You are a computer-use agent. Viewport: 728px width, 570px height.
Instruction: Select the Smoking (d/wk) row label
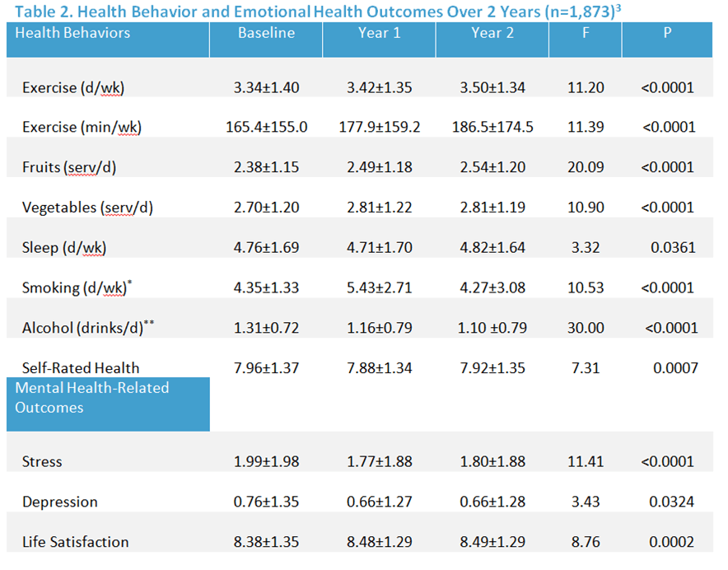tap(77, 287)
